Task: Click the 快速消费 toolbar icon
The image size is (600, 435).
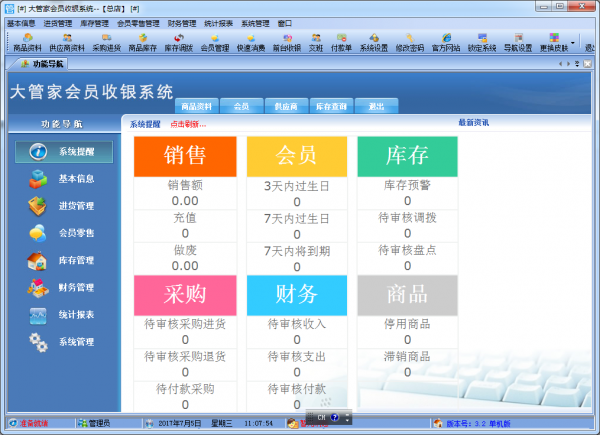Action: [x=250, y=42]
